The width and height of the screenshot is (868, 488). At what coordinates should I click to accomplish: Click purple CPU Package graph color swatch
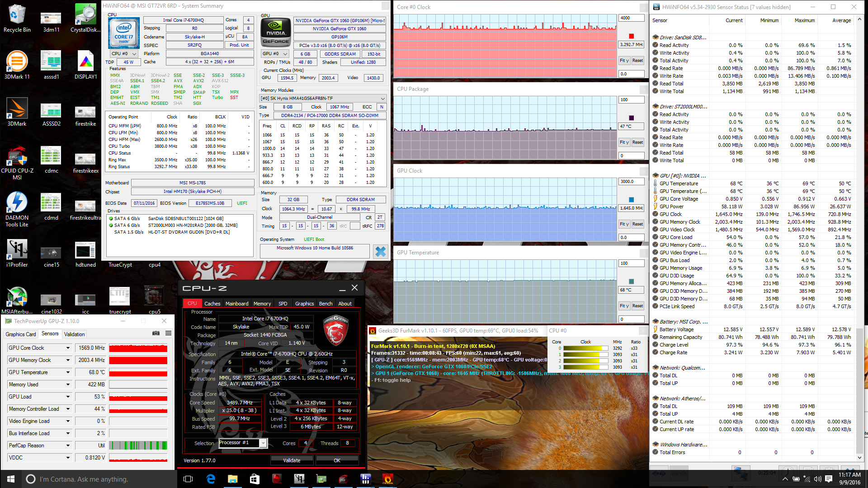coord(631,118)
